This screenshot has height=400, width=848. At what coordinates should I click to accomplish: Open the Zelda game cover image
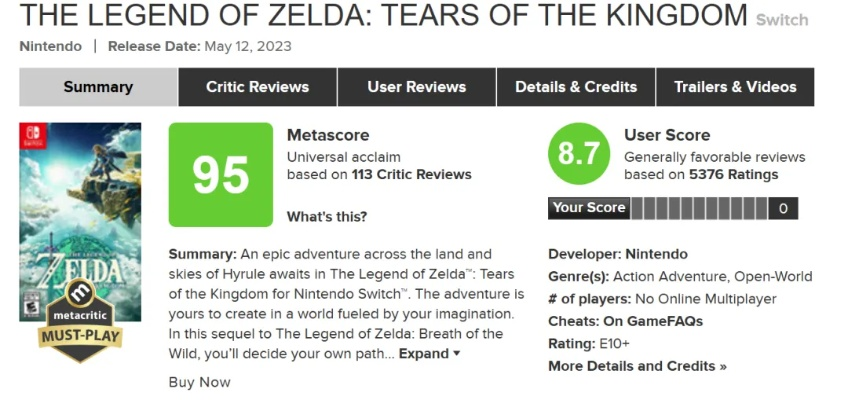66,200
